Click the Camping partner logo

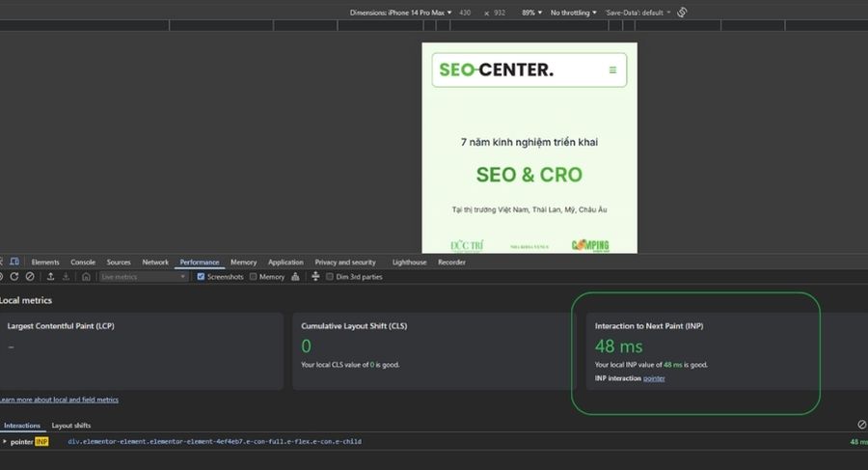click(590, 245)
